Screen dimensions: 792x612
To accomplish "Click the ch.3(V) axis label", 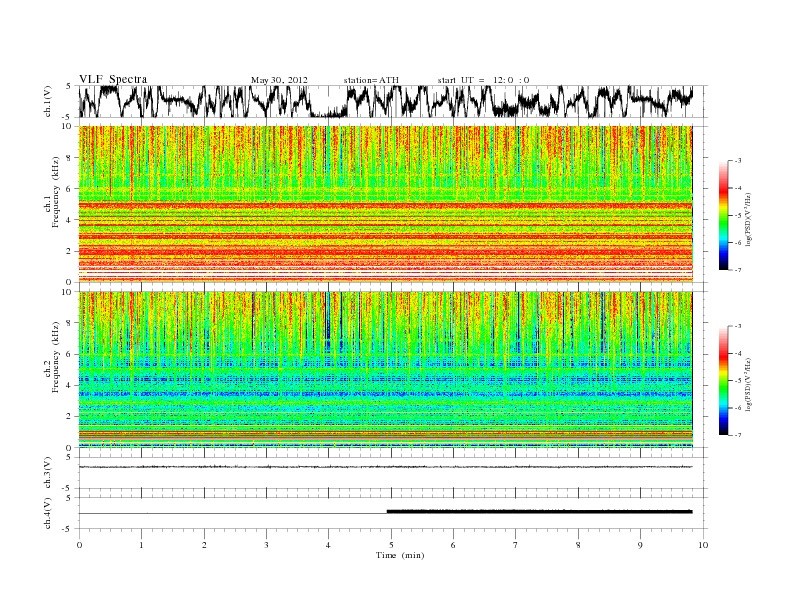I will tap(48, 473).
